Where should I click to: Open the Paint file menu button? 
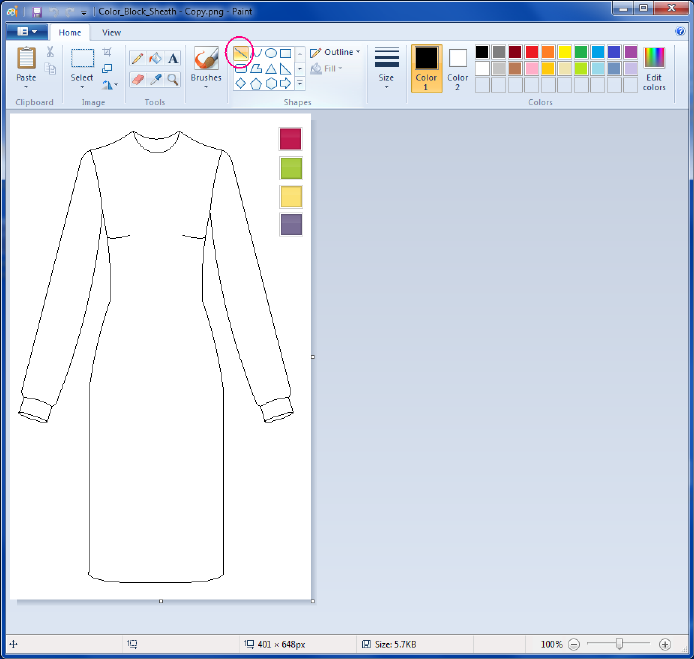click(27, 31)
